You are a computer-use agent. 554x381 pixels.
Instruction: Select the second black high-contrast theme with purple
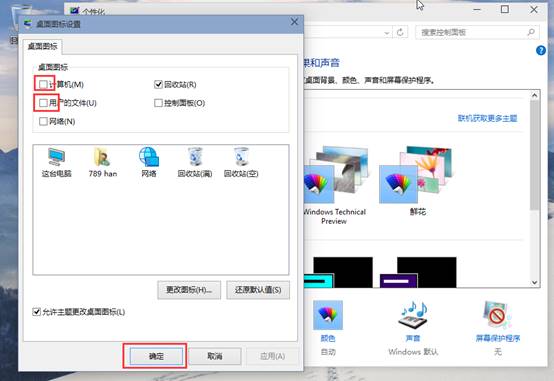tap(418, 272)
